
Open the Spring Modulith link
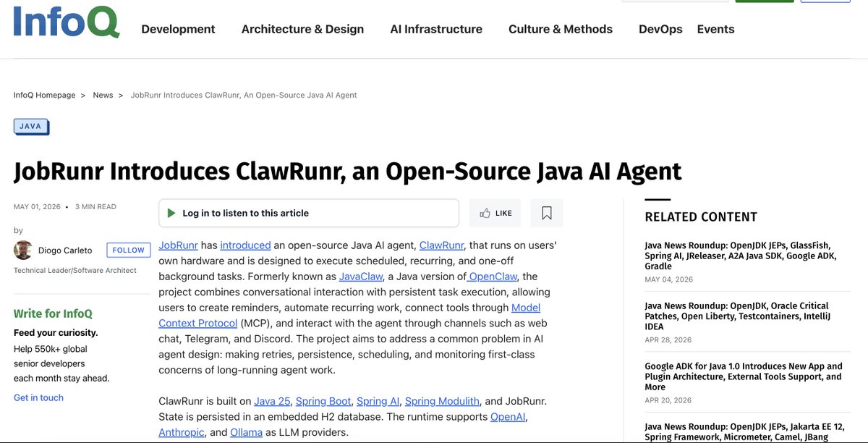tap(442, 401)
